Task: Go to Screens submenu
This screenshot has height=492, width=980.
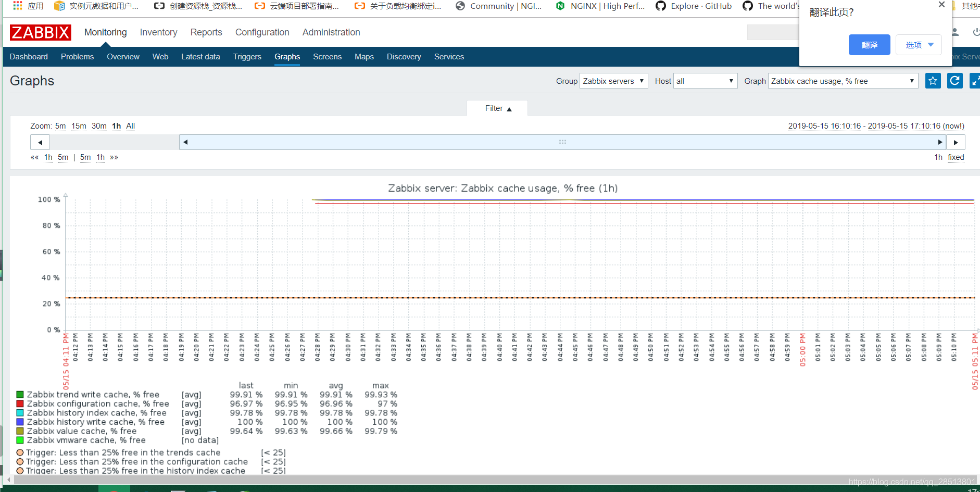Action: coord(327,57)
